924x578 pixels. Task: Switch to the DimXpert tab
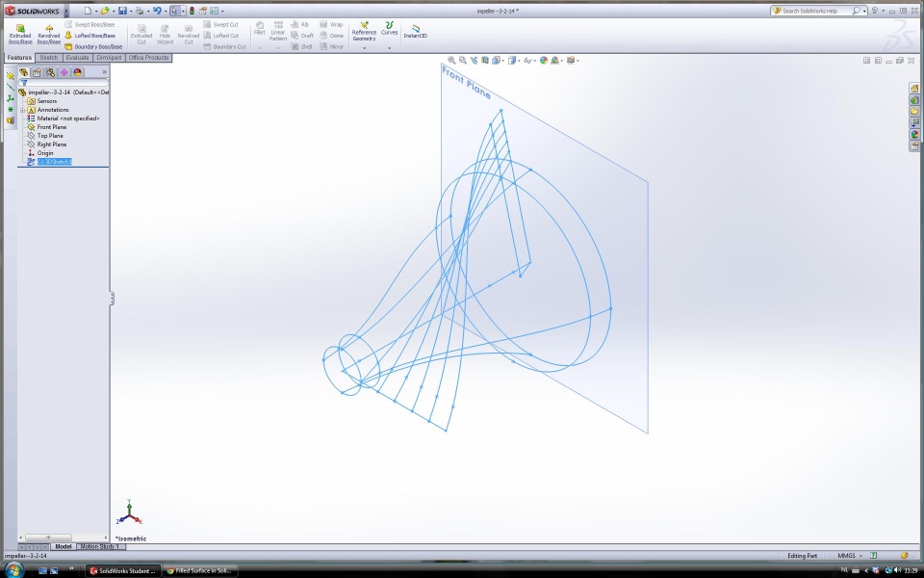109,58
